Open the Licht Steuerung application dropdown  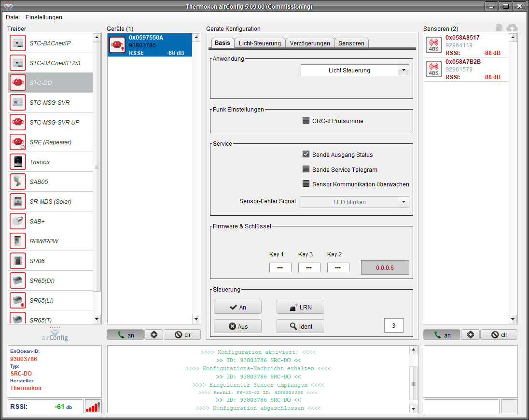pyautogui.click(x=403, y=70)
